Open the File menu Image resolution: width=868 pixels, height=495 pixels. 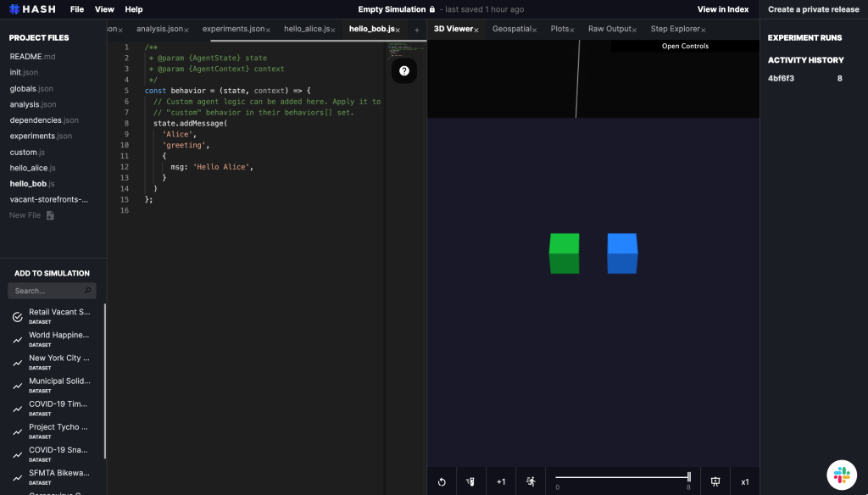click(77, 9)
